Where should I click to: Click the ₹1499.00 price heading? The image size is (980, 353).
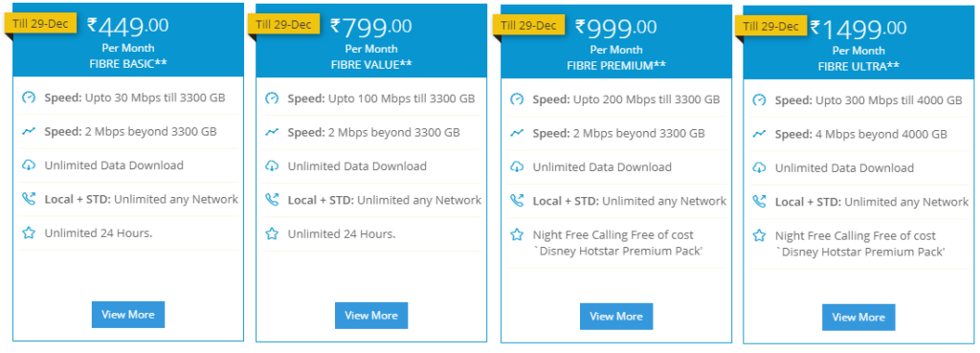pyautogui.click(x=858, y=28)
